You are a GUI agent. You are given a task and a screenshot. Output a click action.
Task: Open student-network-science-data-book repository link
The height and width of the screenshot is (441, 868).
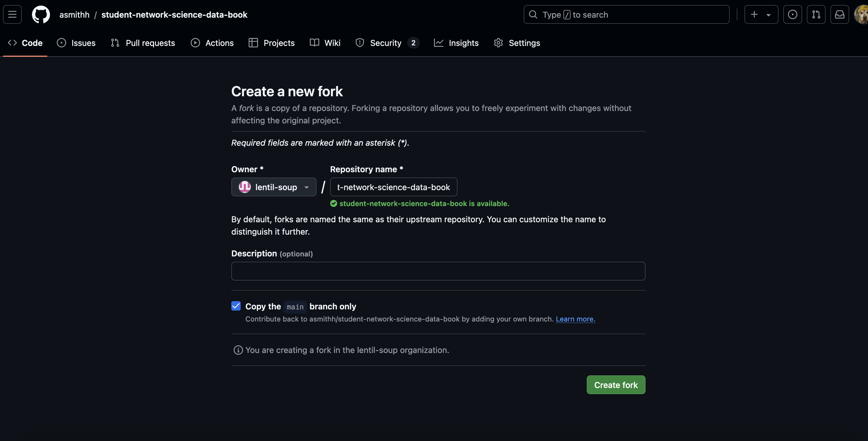[x=174, y=15]
